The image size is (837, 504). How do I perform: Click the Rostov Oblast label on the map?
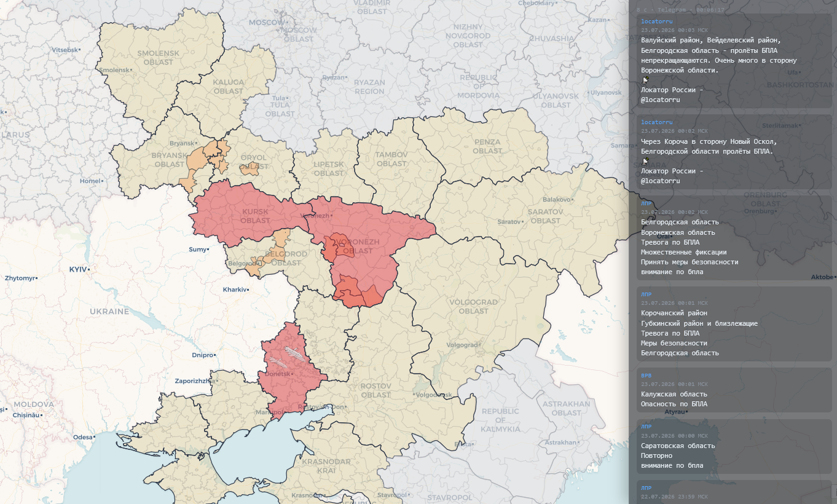coord(376,390)
